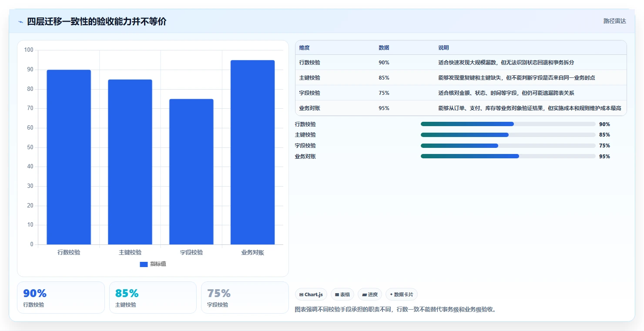Click the description 适合快速发现大规模漏数
The height and width of the screenshot is (331, 644).
[506, 63]
